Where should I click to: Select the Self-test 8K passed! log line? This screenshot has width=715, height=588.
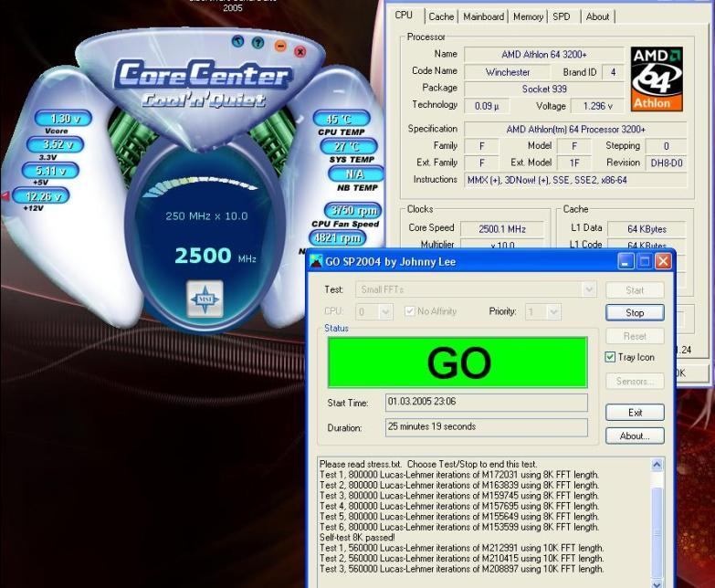(x=357, y=538)
